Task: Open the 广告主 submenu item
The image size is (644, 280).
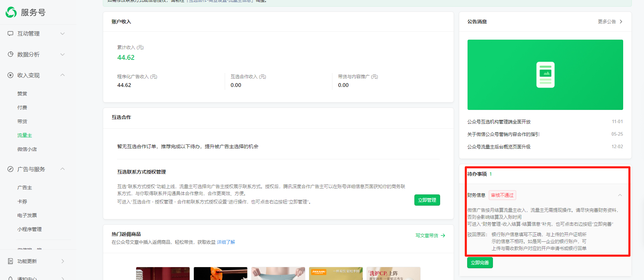Action: point(25,187)
